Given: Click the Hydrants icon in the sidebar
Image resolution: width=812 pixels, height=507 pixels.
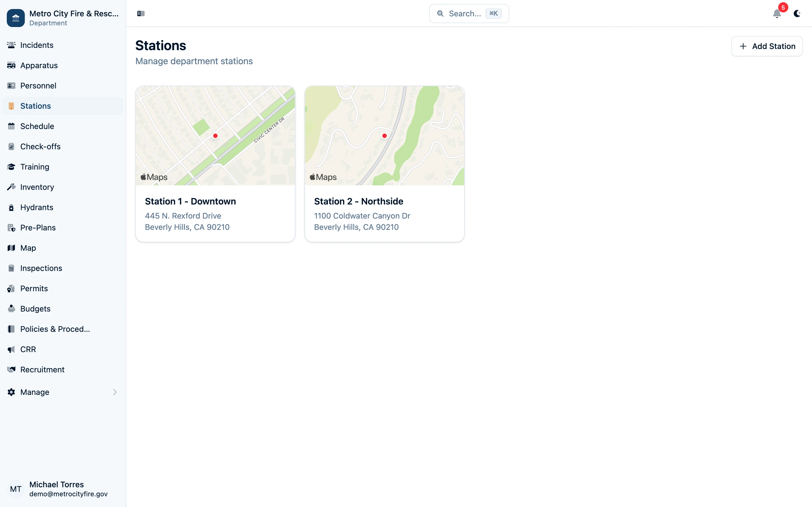Looking at the screenshot, I should click(x=11, y=207).
